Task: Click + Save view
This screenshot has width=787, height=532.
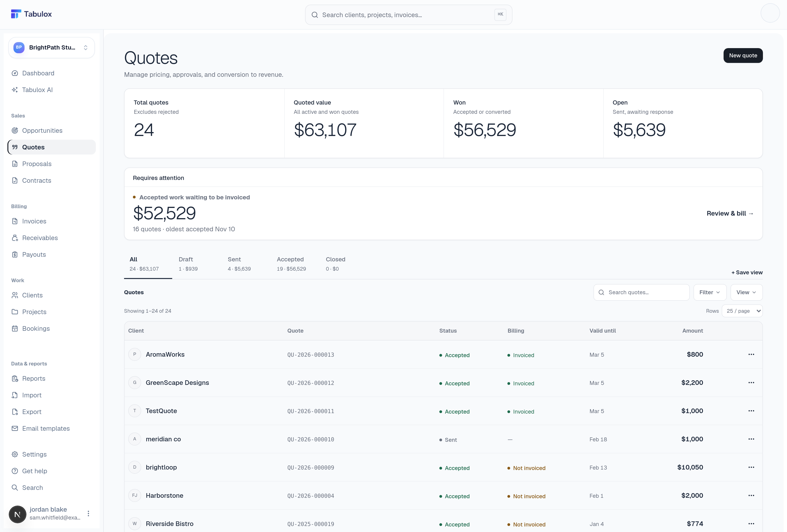Action: coord(747,272)
